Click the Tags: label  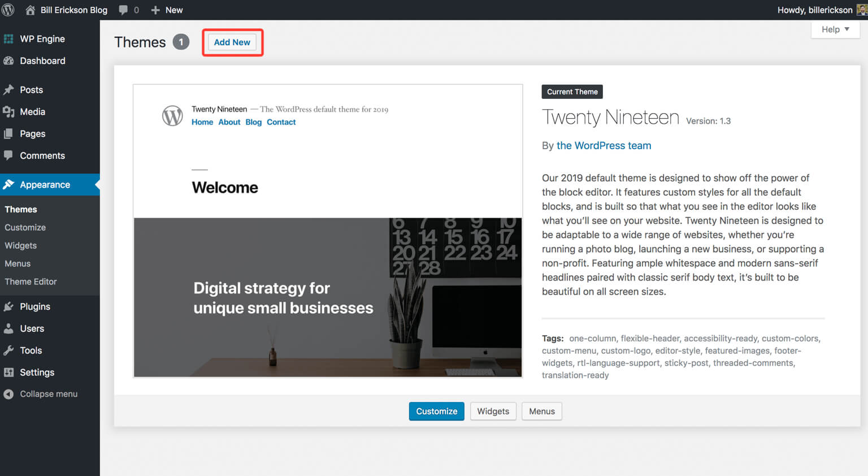(553, 338)
